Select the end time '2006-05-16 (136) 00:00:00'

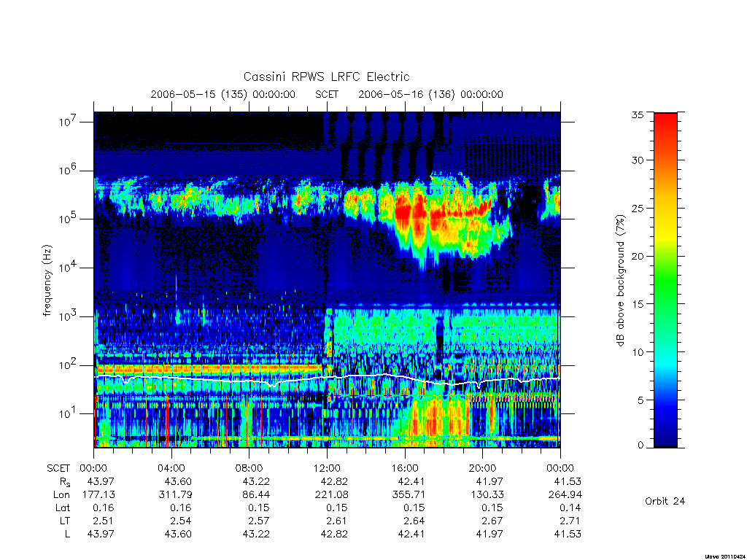point(430,94)
